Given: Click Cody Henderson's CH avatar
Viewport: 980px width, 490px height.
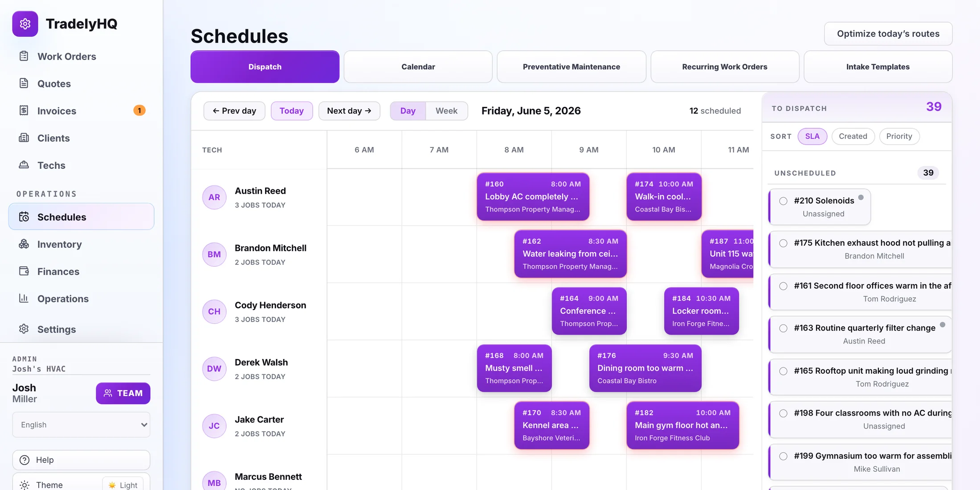Looking at the screenshot, I should tap(214, 311).
